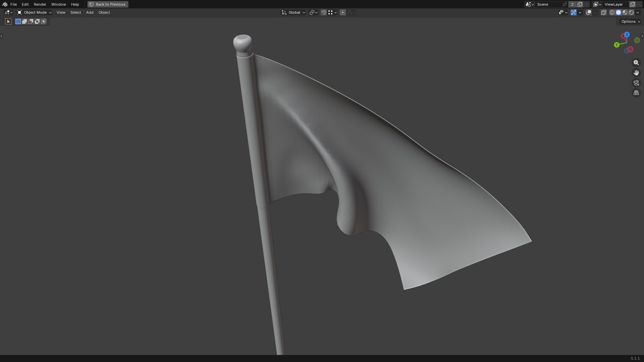Click the New Scene icon
This screenshot has height=362, width=644.
(x=580, y=4)
